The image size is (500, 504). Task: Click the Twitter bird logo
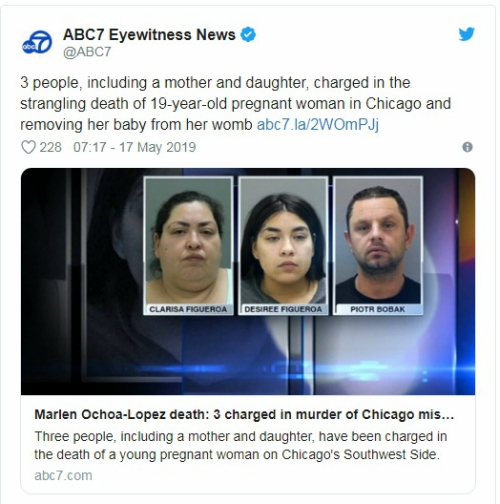(466, 34)
